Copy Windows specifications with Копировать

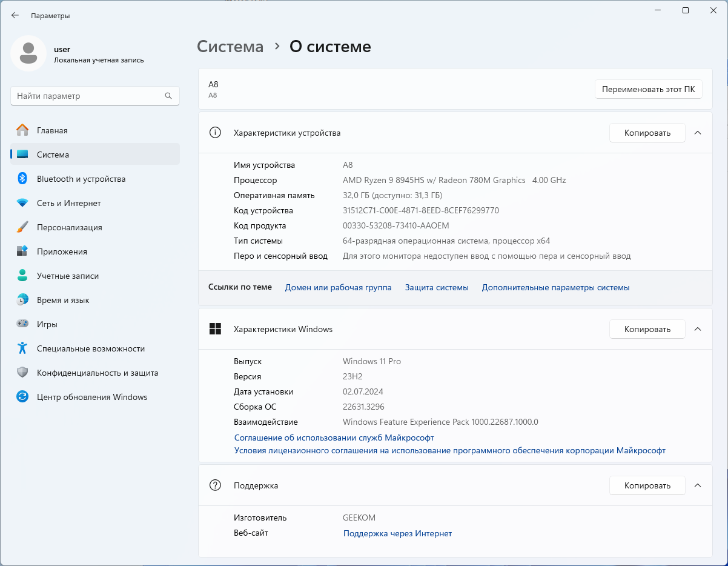pos(647,329)
